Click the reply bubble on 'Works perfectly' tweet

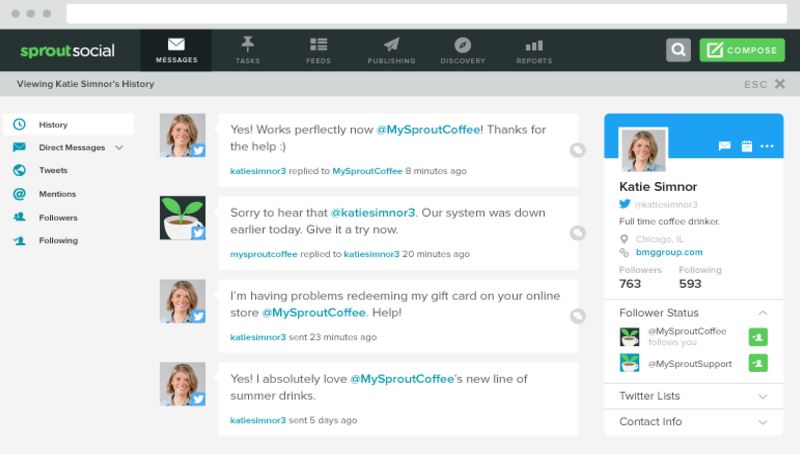[x=578, y=150]
